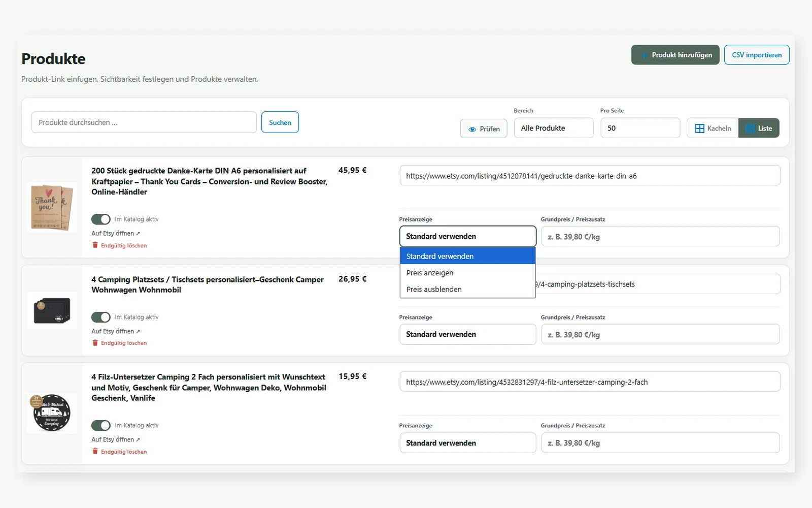This screenshot has height=508, width=812.
Task: Click the '4 Filz-Untersetzer Camping' product title
Action: pyautogui.click(x=209, y=388)
